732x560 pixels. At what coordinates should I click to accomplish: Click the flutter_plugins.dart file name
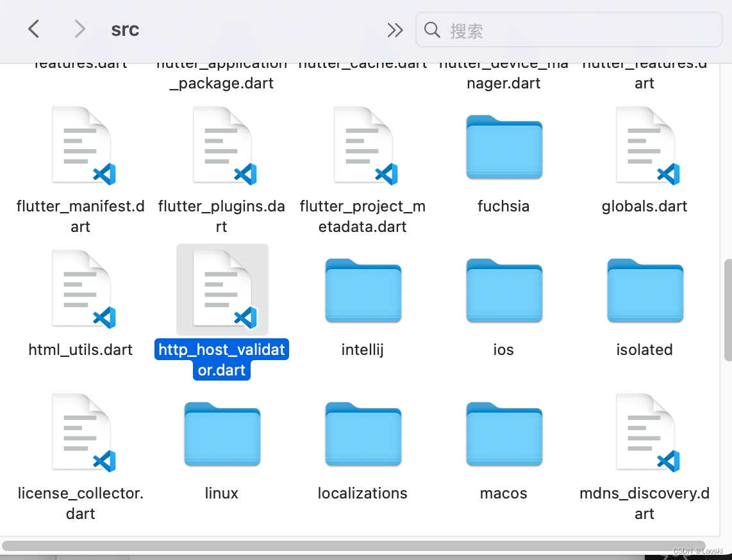[221, 216]
